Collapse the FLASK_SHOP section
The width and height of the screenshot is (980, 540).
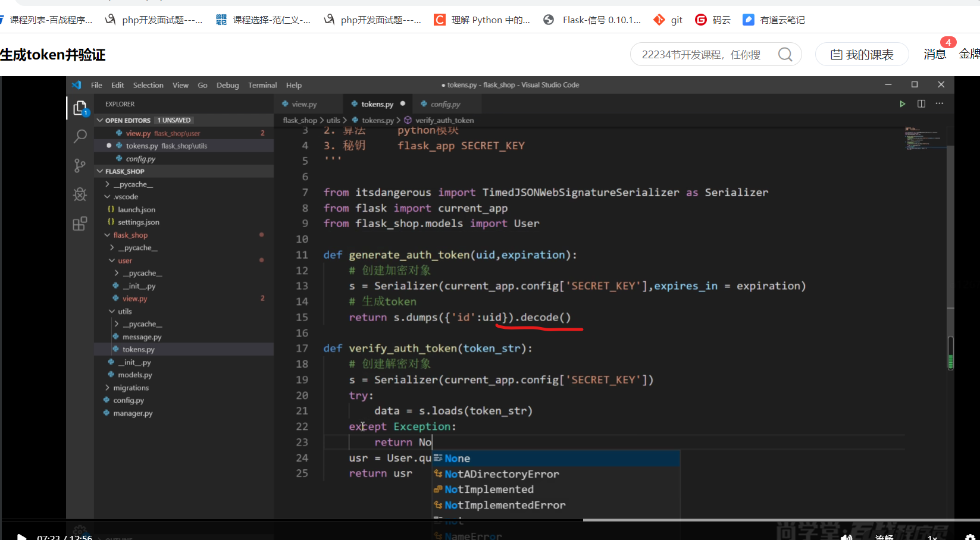point(100,171)
